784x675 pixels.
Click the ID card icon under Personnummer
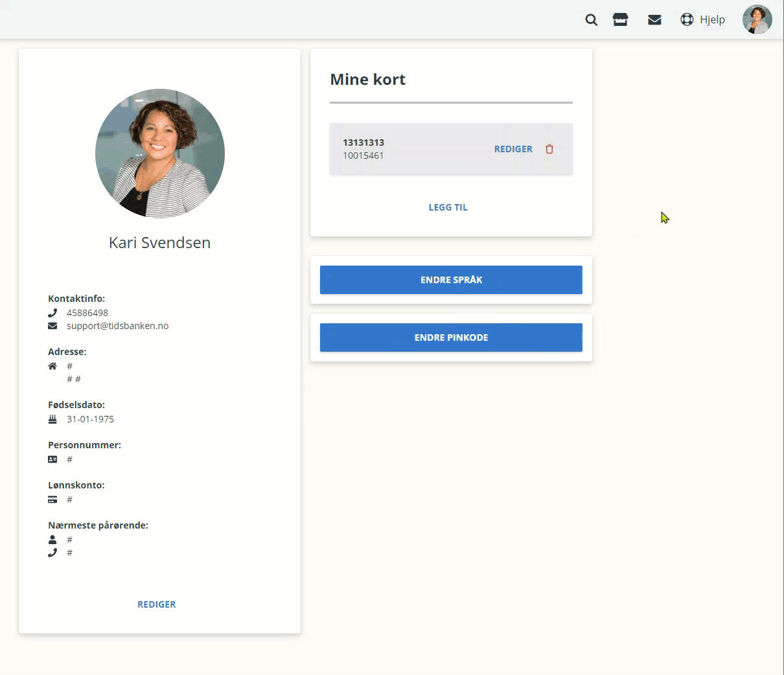(52, 459)
